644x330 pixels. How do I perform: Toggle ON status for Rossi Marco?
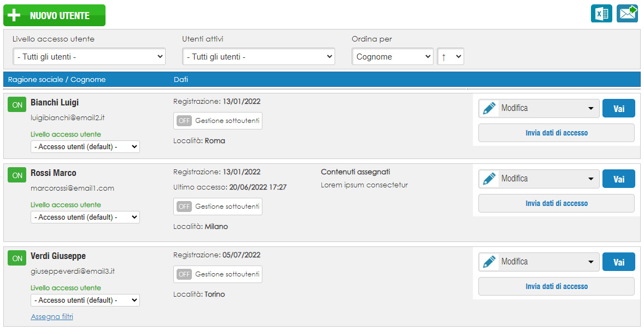(x=17, y=175)
